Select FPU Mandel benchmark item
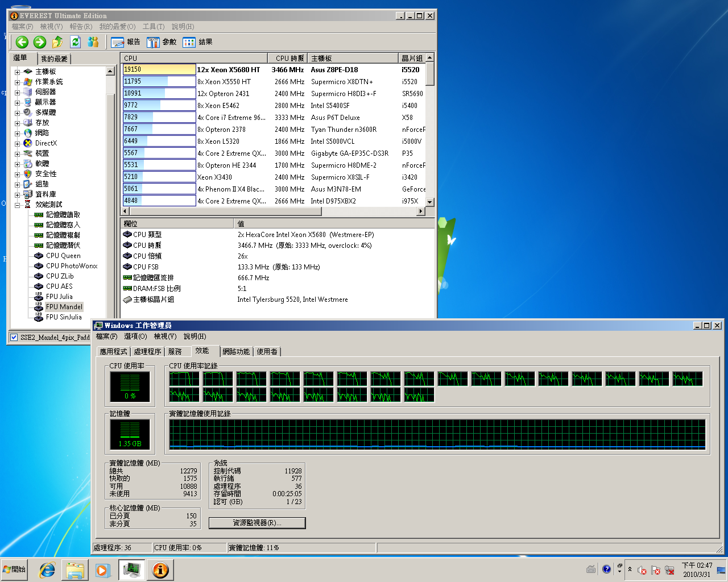Image resolution: width=728 pixels, height=582 pixels. pyautogui.click(x=64, y=307)
